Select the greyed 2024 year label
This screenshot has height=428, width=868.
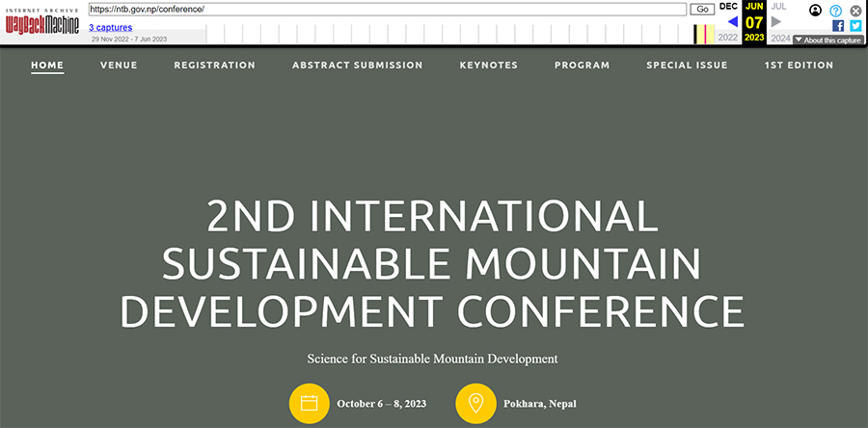[x=780, y=39]
